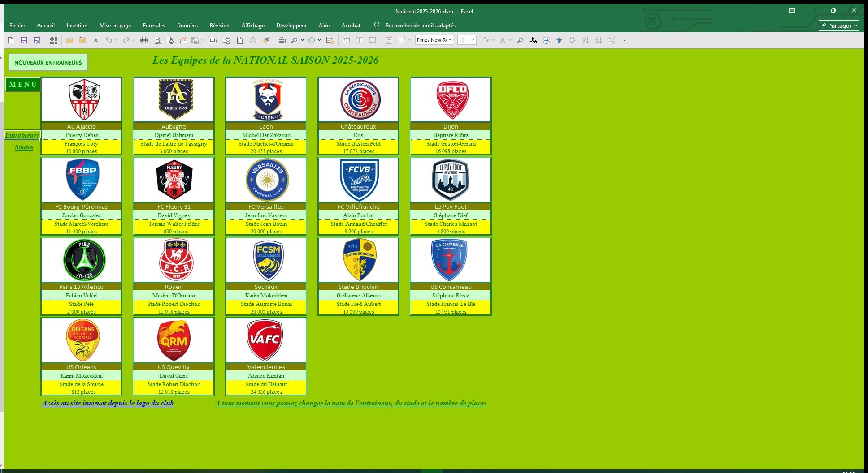Click the Print icon
Image resolution: width=868 pixels, height=473 pixels.
click(144, 40)
